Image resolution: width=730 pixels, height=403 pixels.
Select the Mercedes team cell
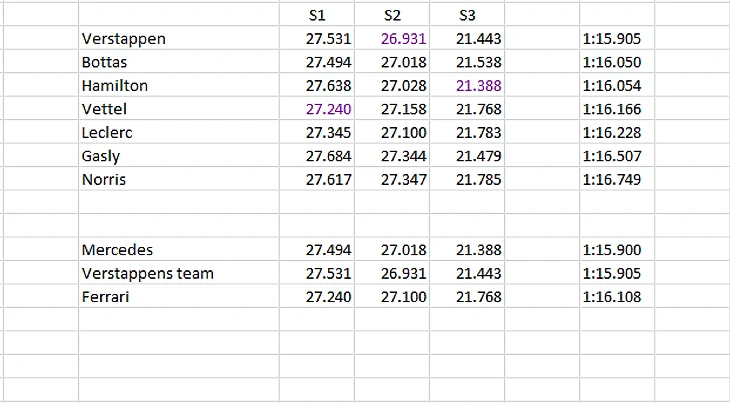tap(179, 249)
